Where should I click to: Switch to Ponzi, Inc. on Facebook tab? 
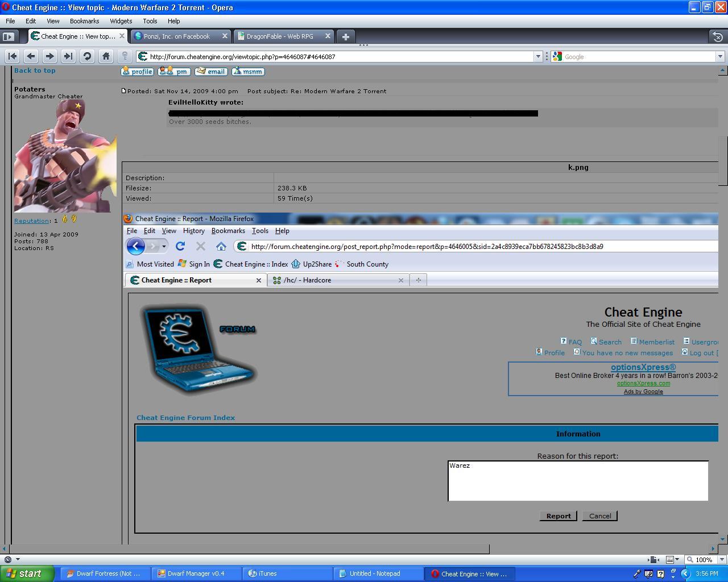pyautogui.click(x=180, y=36)
